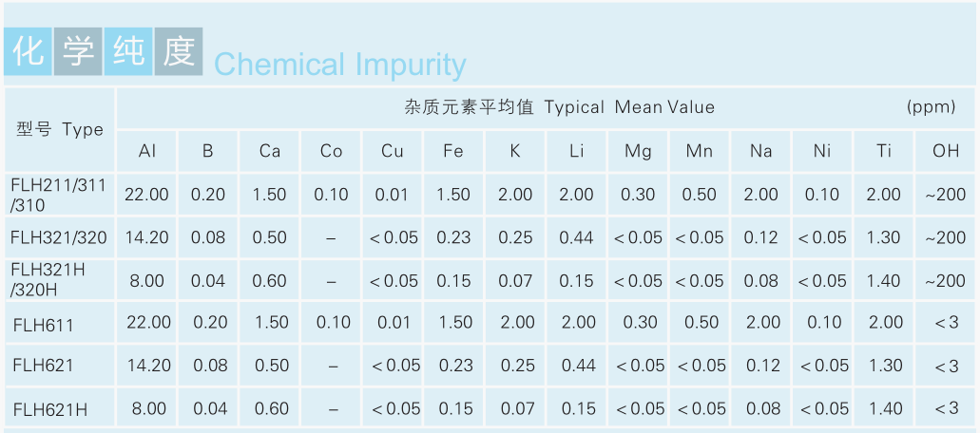Select the Ti column header
This screenshot has height=433, width=980.
884,152
